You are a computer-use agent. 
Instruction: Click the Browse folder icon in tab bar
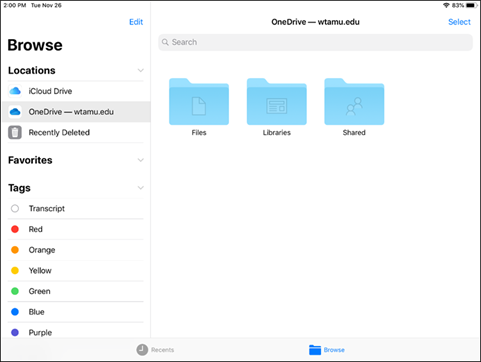pyautogui.click(x=315, y=350)
